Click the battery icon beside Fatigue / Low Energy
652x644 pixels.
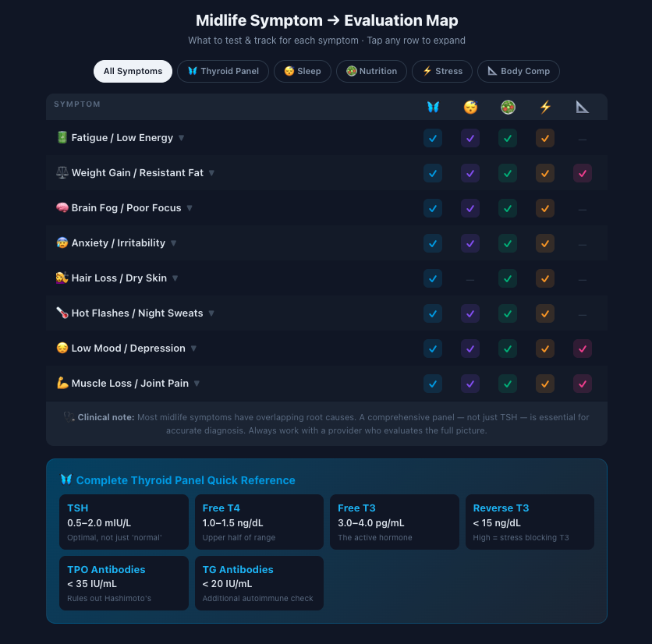click(62, 138)
